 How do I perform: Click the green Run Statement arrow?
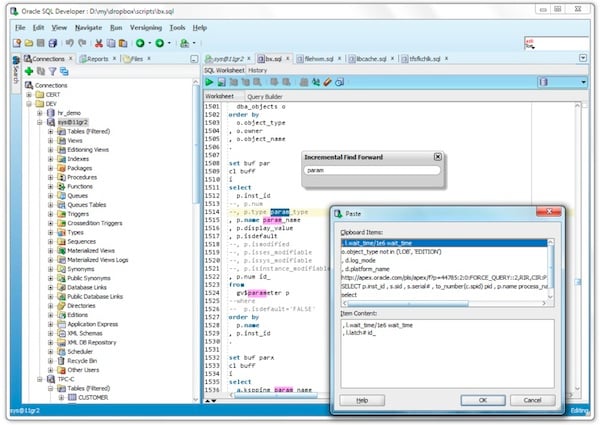[208, 82]
